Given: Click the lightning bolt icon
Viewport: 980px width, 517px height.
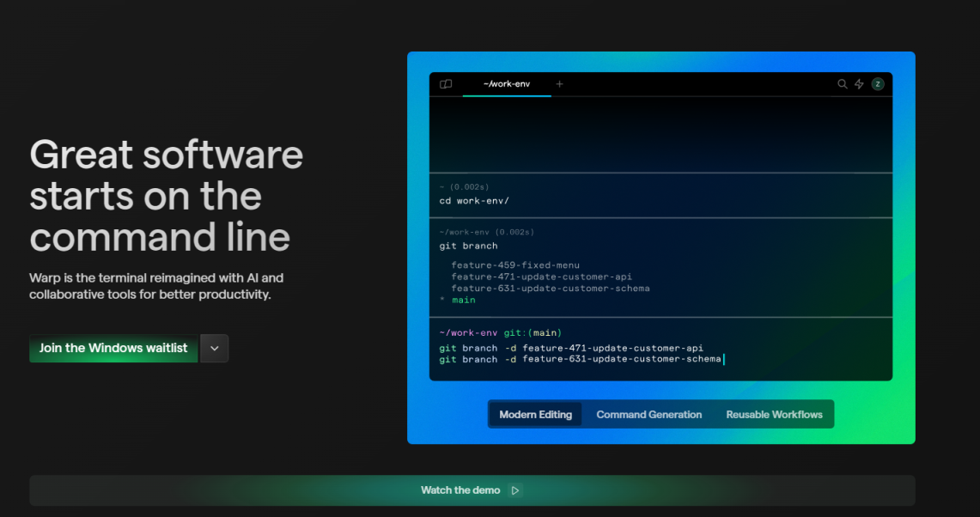Looking at the screenshot, I should tap(859, 84).
